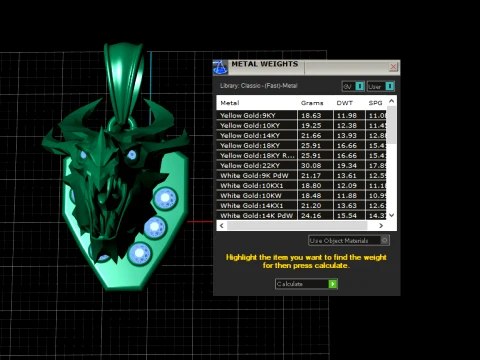Select the Yellow Gold:10KY row
Viewport: 480px width, 360px height.
pyautogui.click(x=302, y=126)
